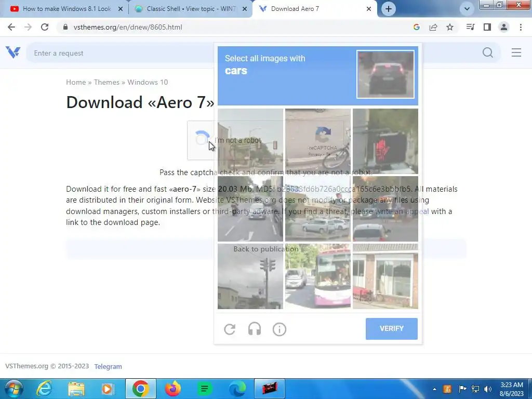Select captcha tile with car on road lane

(250, 209)
